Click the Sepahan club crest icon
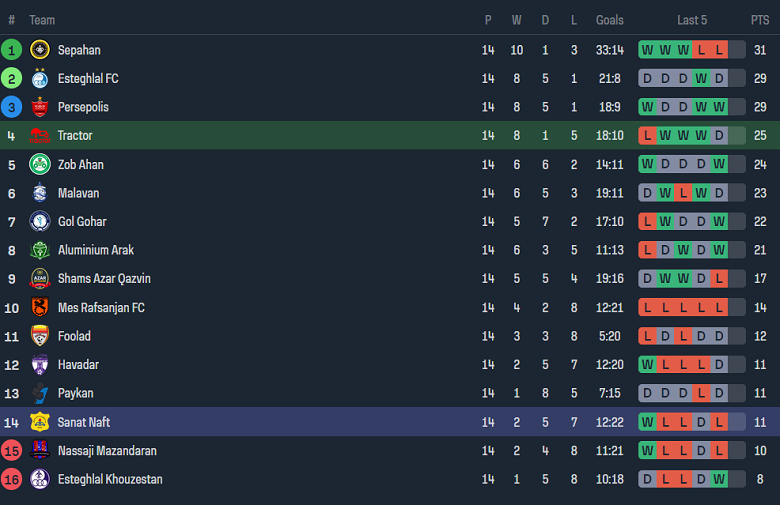 tap(40, 50)
